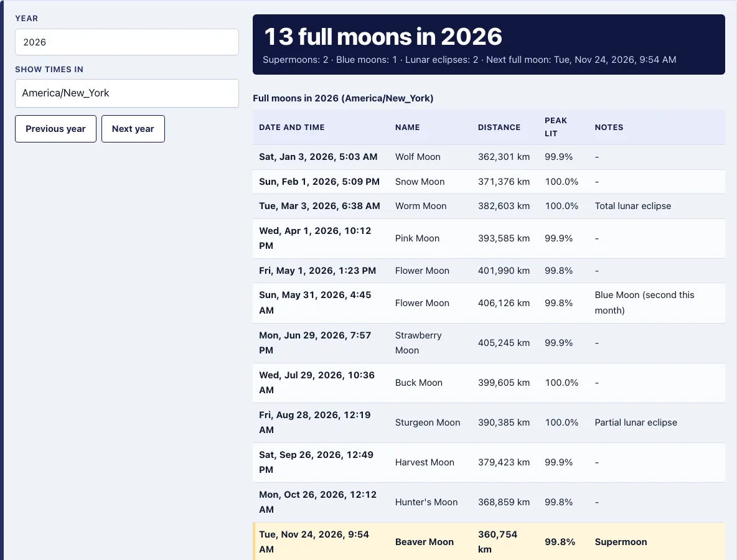Go to the previous year

[x=55, y=129]
